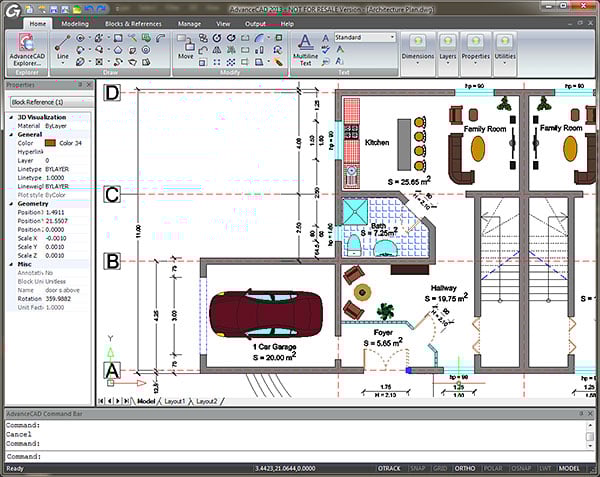Open the Layers panel button
The height and width of the screenshot is (477, 600).
(x=449, y=50)
